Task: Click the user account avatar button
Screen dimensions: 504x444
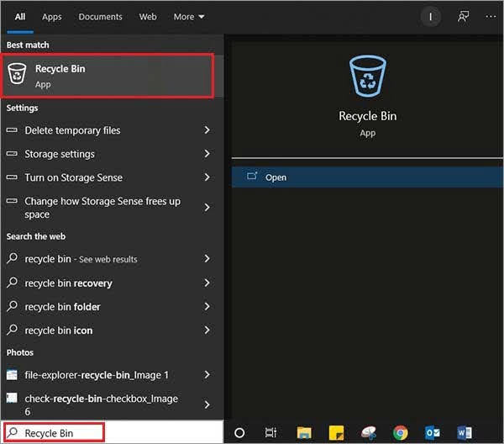Action: (431, 17)
